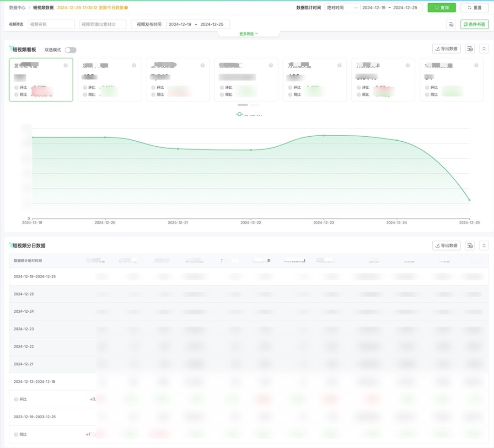
Task: Select the 发布 metric card
Action: tap(41, 80)
